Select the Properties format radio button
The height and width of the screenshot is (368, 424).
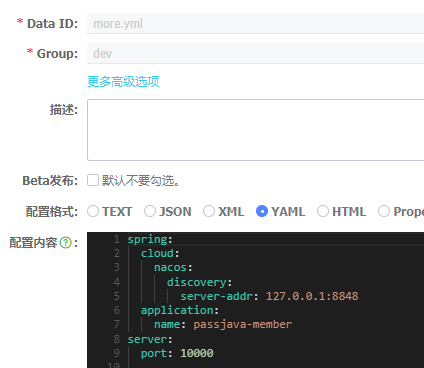[x=384, y=211]
